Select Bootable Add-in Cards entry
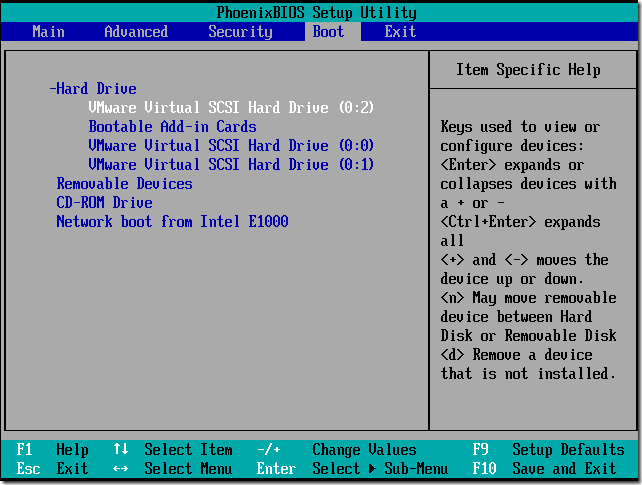 tap(172, 126)
